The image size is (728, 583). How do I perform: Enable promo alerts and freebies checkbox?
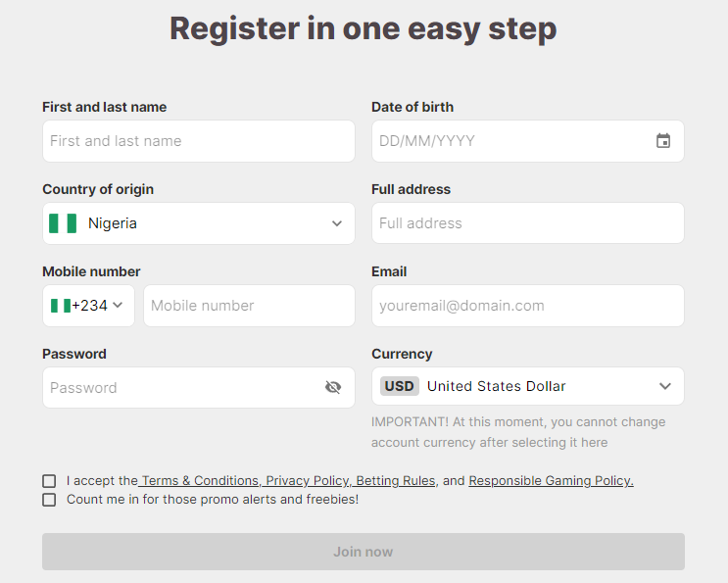point(49,500)
